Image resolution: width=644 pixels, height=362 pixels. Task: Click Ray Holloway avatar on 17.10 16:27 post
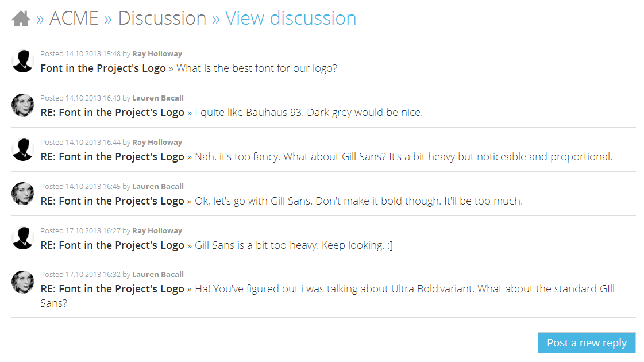(x=23, y=238)
